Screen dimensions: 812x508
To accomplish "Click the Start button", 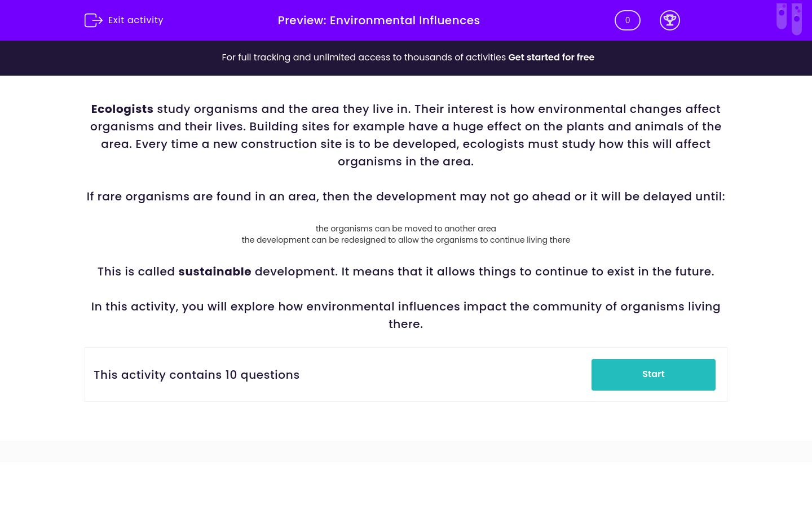I will 653,374.
